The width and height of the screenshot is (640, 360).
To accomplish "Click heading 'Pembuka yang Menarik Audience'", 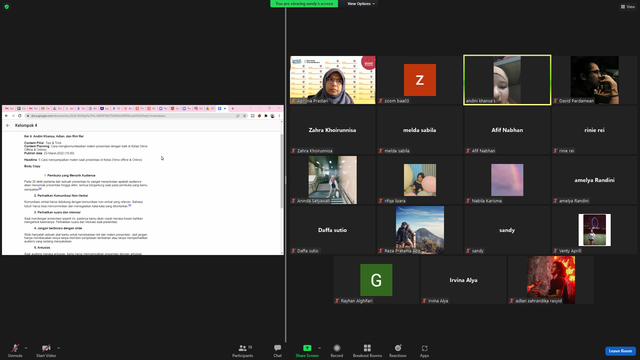I will pos(71,176).
